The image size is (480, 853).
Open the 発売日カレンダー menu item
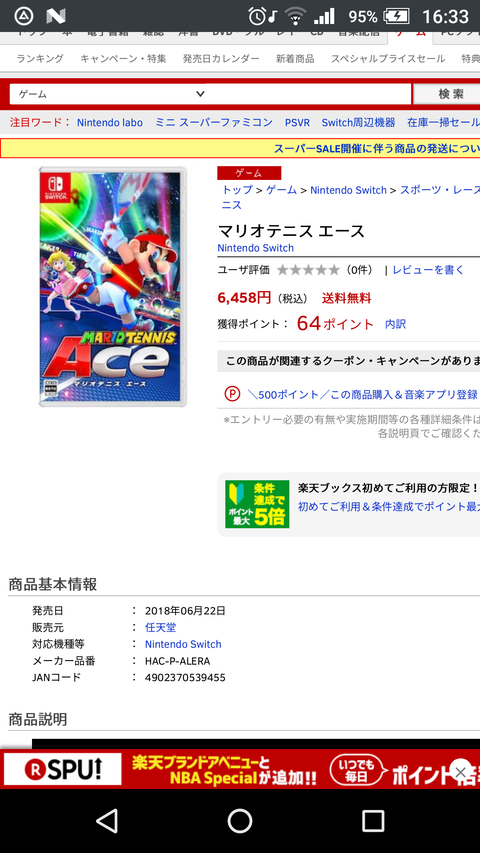point(221,59)
